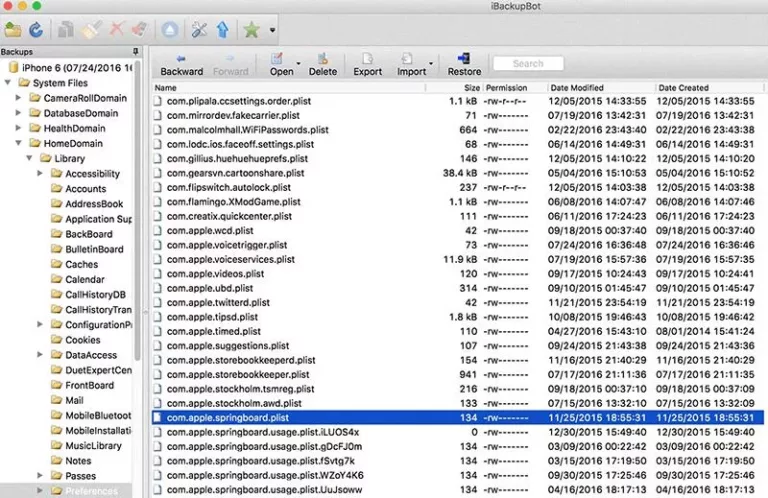The width and height of the screenshot is (768, 498).
Task: Open the Cookies folder
Action: pyautogui.click(x=76, y=340)
